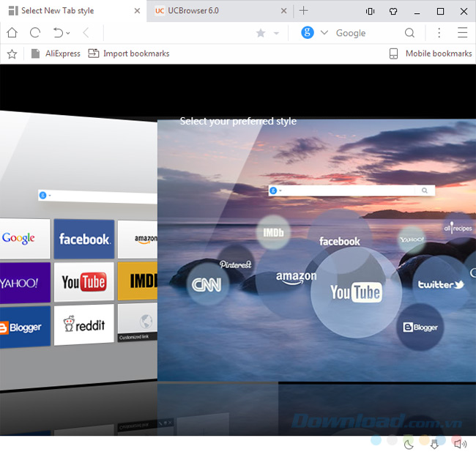Open a new tab with plus button
Screen dimensions: 476x452
304,11
